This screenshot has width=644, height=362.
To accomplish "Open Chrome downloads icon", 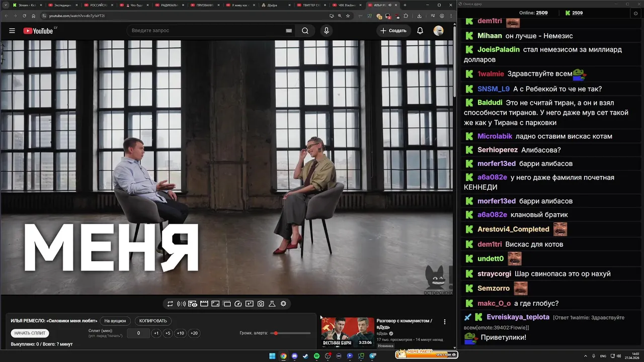I will click(x=419, y=16).
